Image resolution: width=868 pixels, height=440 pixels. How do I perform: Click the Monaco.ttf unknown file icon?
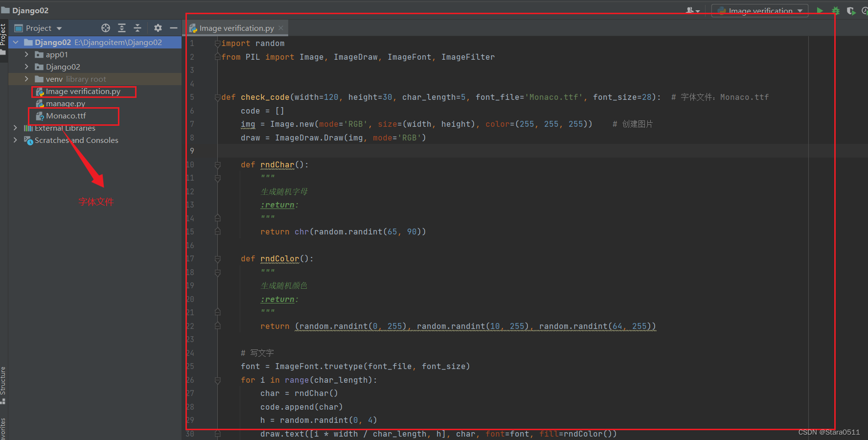pyautogui.click(x=40, y=116)
